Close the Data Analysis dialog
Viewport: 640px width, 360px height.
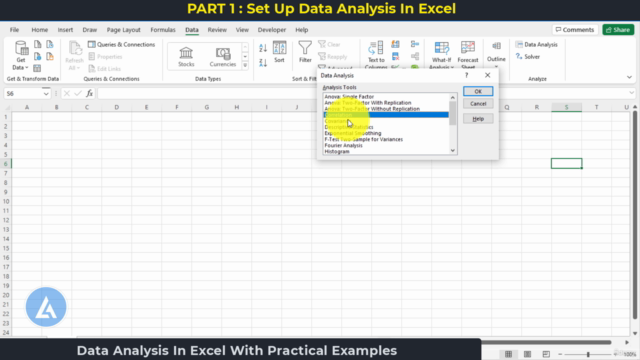487,75
